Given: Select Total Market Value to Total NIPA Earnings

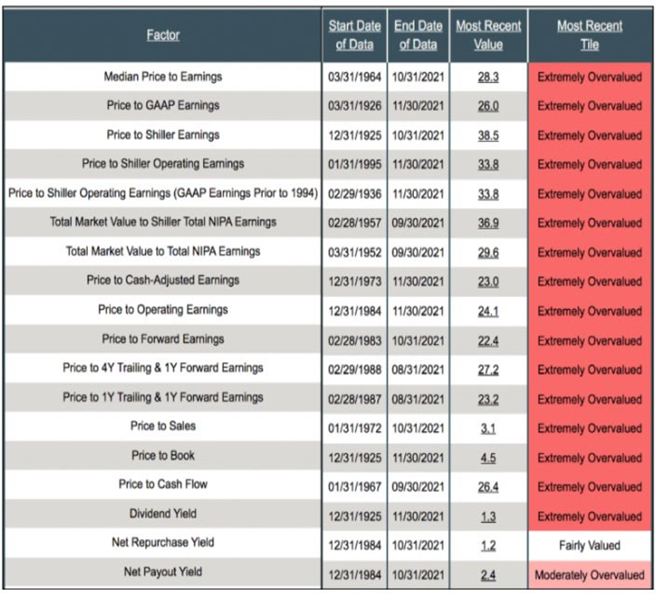Looking at the screenshot, I should (163, 251).
